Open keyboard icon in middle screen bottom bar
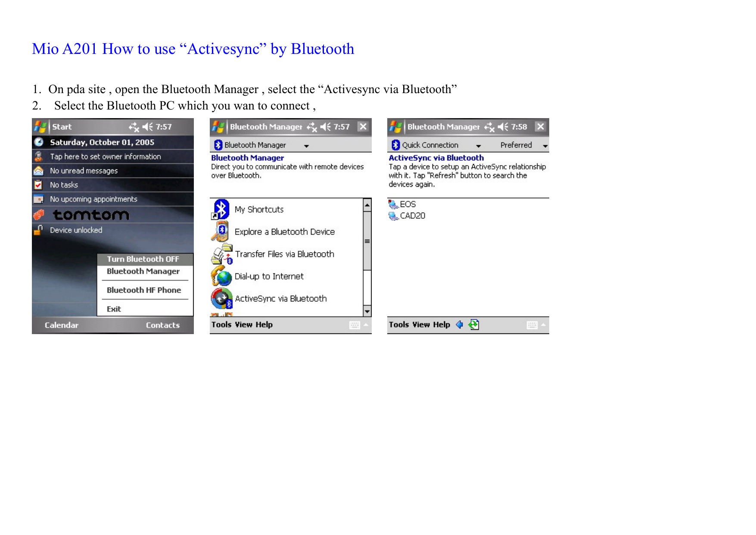756x535 pixels. [x=355, y=325]
